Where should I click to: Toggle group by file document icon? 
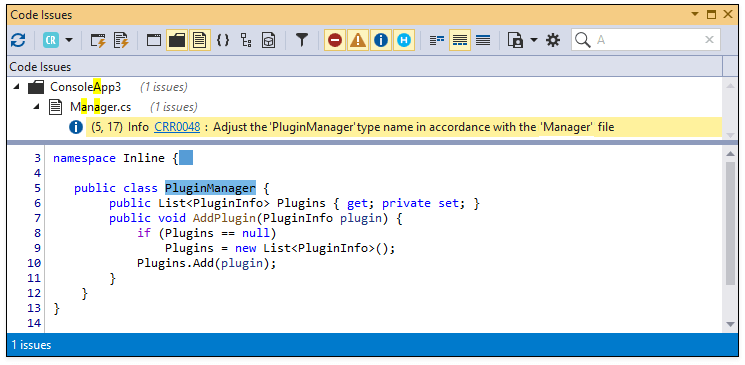(x=200, y=40)
